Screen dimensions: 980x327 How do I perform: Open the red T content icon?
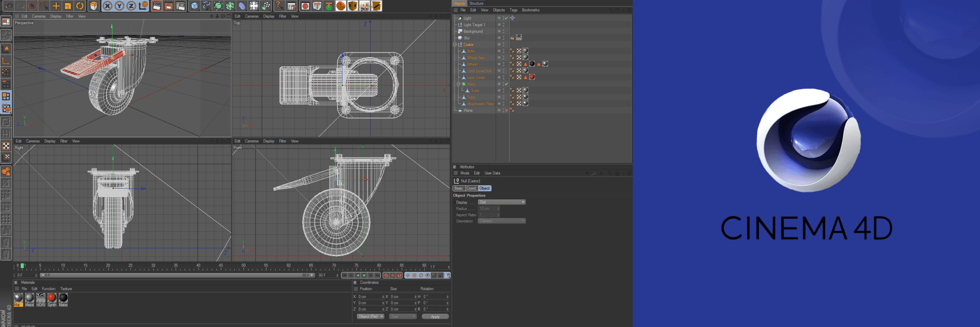pos(317,6)
